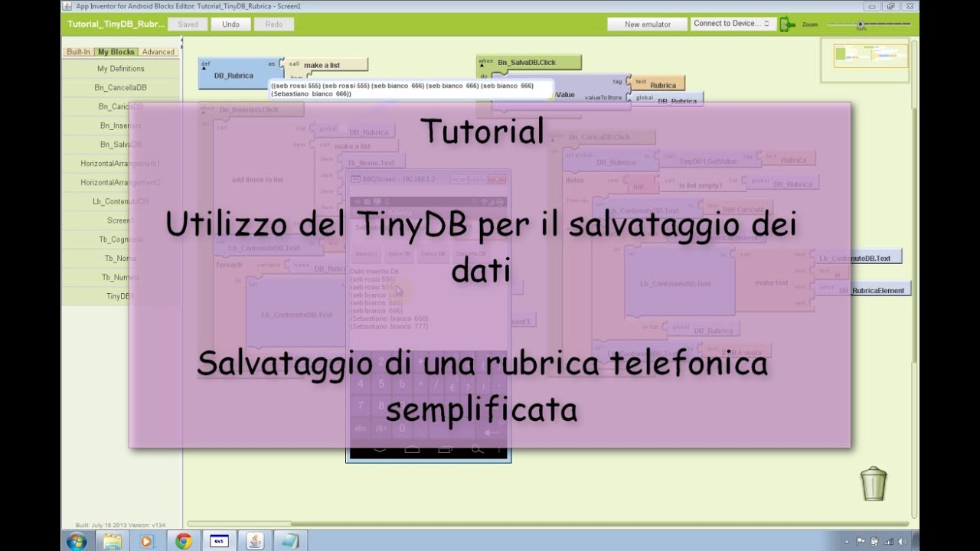Select the Bn_SalvaDB.Click event block

point(528,62)
